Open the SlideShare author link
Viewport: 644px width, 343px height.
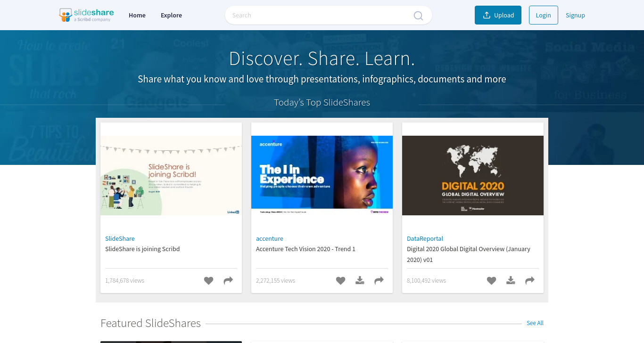point(120,238)
